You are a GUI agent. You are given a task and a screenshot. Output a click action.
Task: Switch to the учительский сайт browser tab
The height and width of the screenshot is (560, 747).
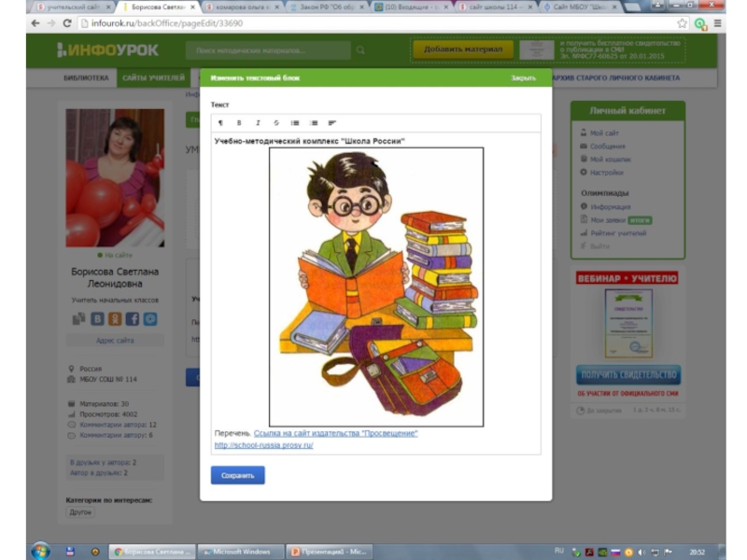pos(74,7)
